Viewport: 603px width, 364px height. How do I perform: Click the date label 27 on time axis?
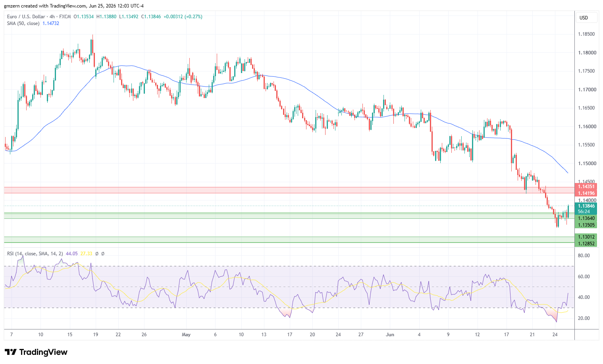click(x=361, y=335)
